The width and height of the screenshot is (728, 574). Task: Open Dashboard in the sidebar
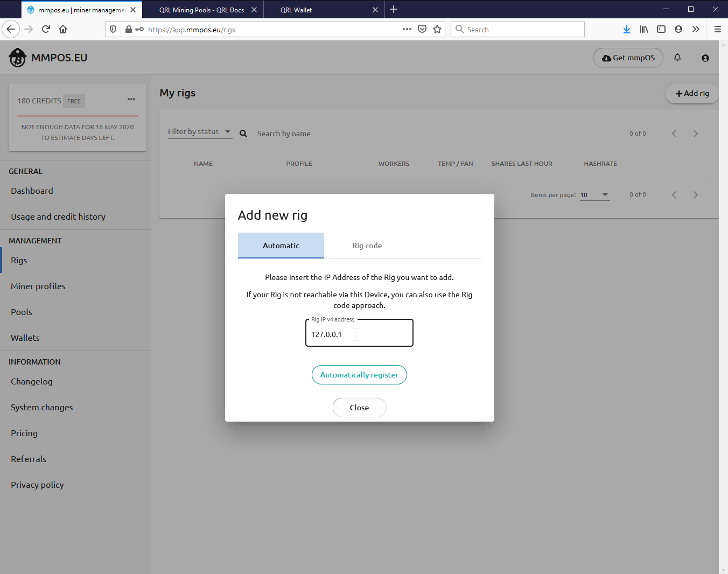pyautogui.click(x=32, y=191)
